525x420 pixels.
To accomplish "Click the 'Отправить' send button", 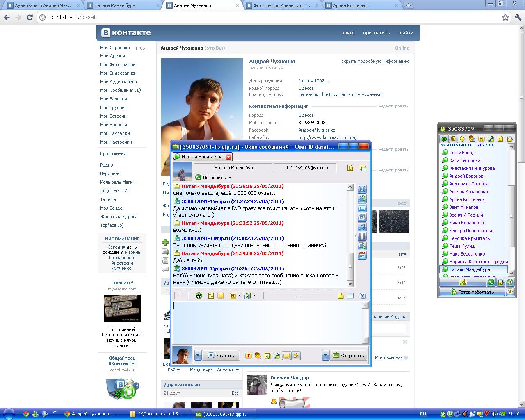I will 348,356.
